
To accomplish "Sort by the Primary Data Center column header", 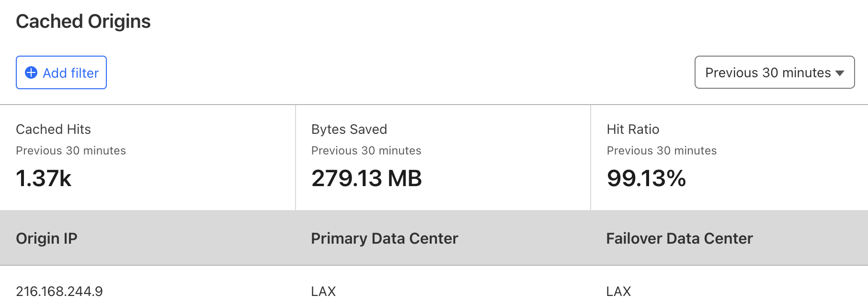I will coord(384,238).
